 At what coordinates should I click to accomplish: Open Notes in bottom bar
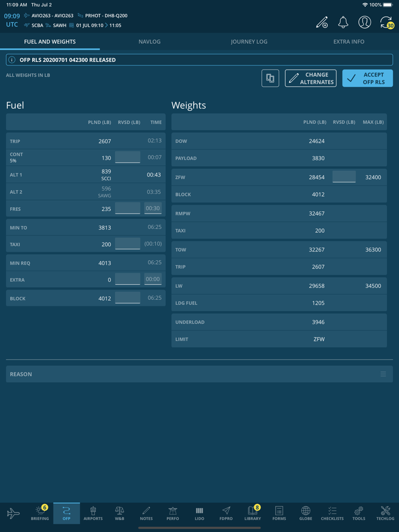pos(146,513)
